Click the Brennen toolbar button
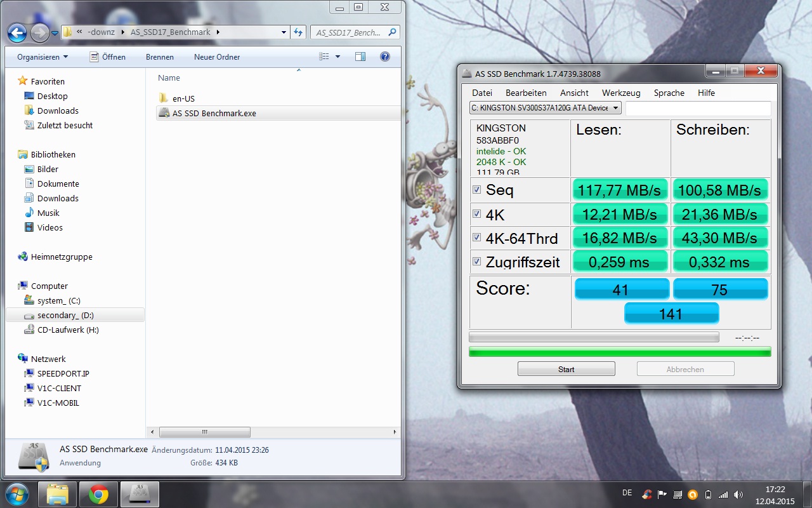 pyautogui.click(x=160, y=57)
